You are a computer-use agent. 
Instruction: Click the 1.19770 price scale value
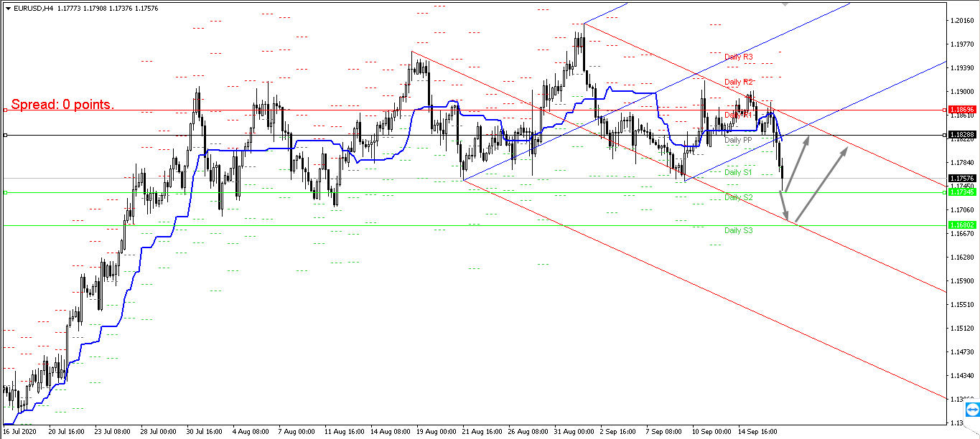[x=961, y=44]
